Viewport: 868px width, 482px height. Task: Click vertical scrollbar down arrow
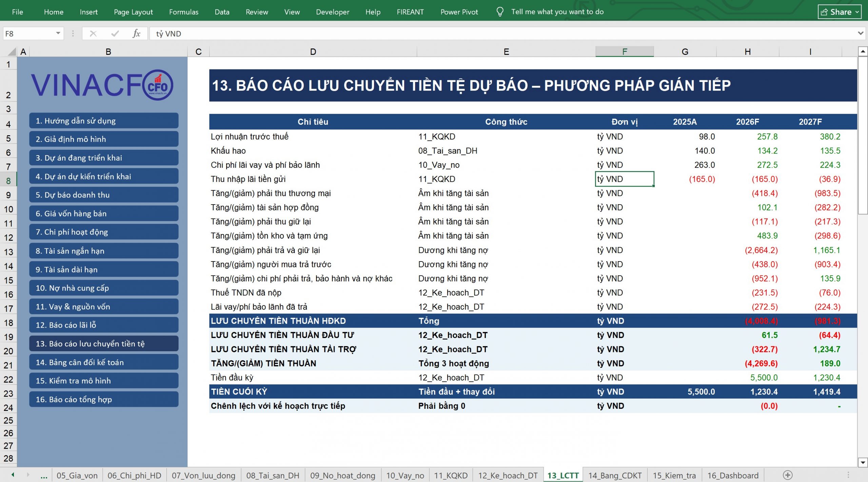[x=863, y=462]
